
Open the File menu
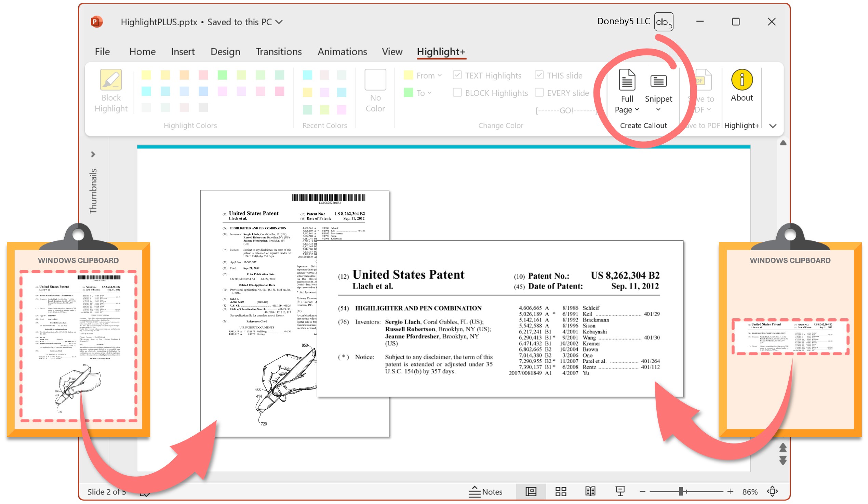pos(102,52)
